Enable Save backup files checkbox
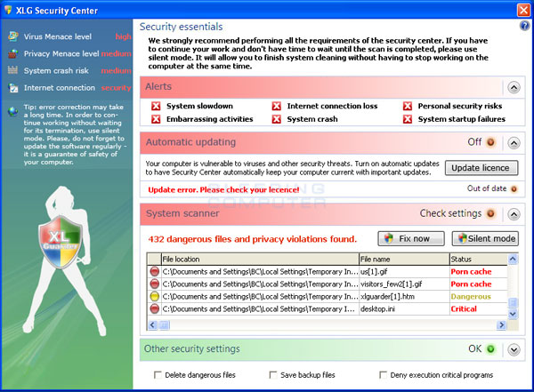Screen dimensions: 534x392 (273, 375)
